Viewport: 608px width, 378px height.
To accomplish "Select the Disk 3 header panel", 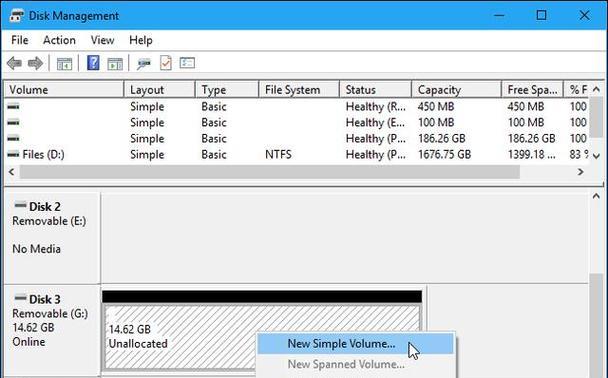I will point(52,331).
